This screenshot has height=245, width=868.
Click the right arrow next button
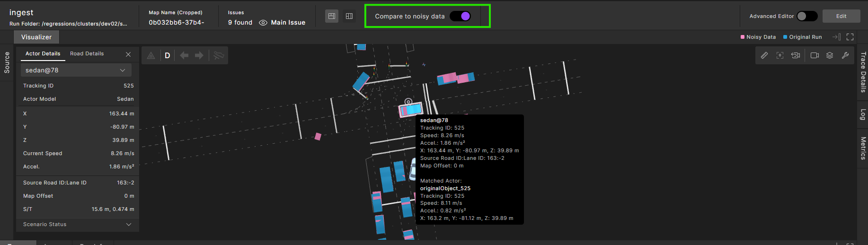199,55
